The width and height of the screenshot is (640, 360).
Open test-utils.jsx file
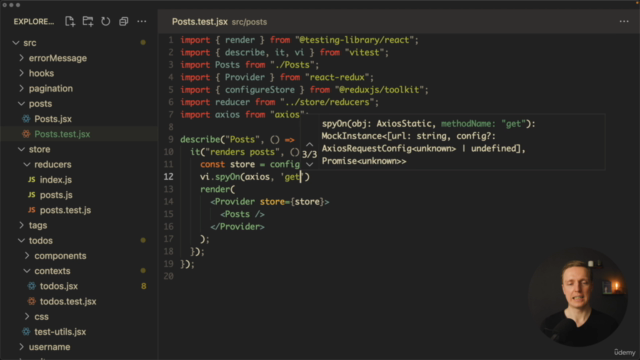click(x=60, y=332)
